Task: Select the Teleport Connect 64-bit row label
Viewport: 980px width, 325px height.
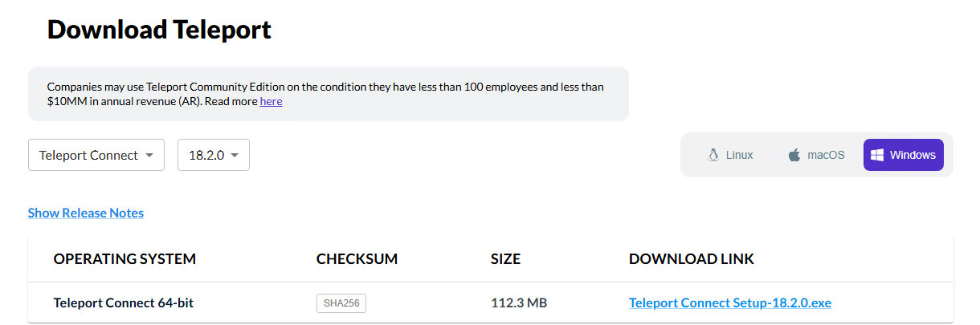Action: [123, 303]
